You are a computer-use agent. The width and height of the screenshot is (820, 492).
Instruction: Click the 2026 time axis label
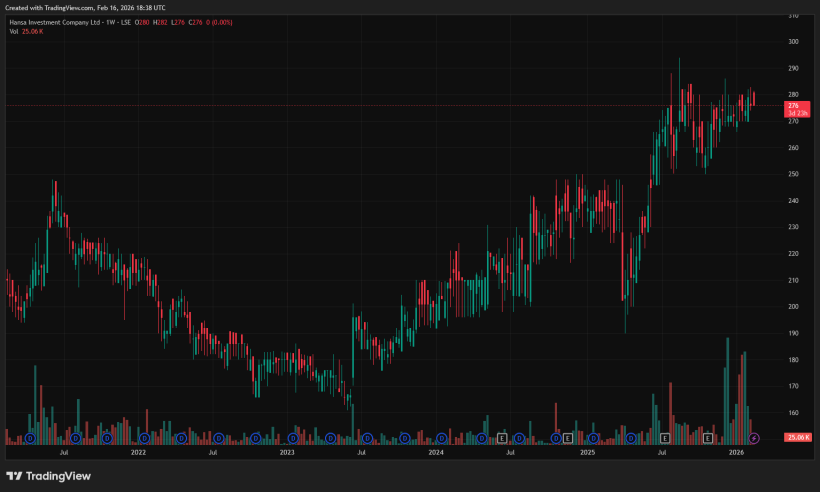736,453
